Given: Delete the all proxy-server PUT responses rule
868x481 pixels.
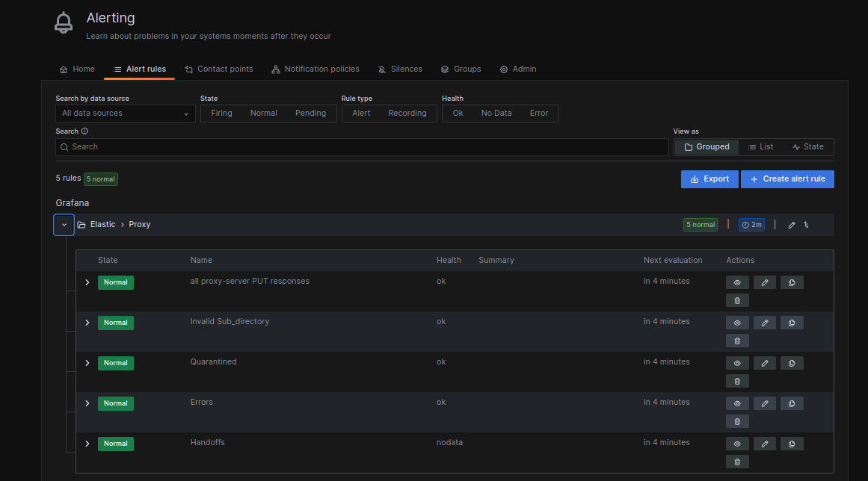Looking at the screenshot, I should (736, 300).
